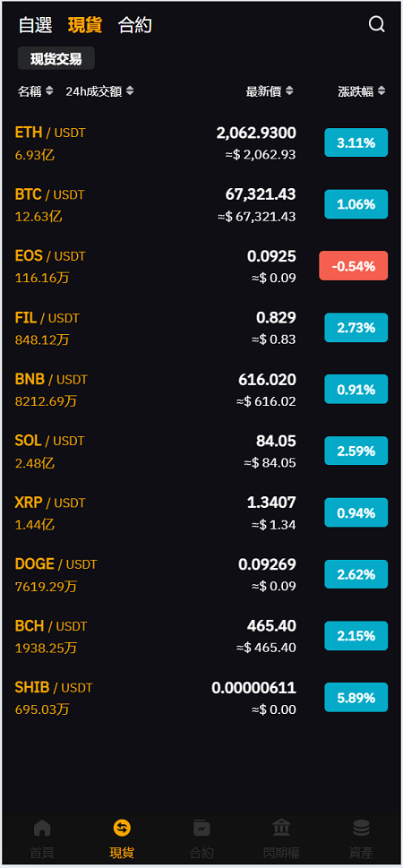
Task: Open the search magnifier icon
Action: click(x=376, y=24)
